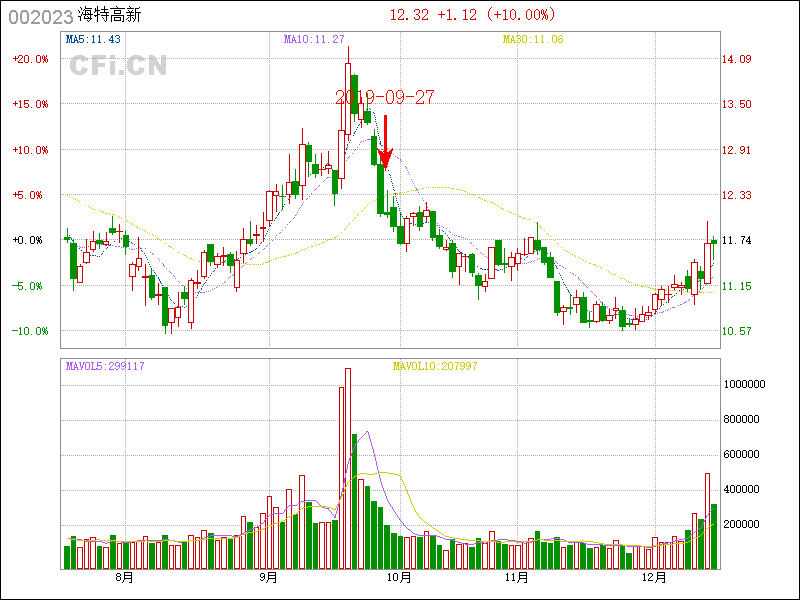Click the +20.0% axis label
Screen dimensions: 800x600
(x=30, y=59)
